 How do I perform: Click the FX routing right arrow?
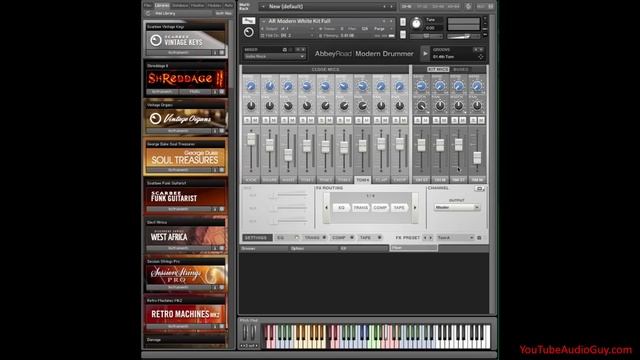[415, 208]
